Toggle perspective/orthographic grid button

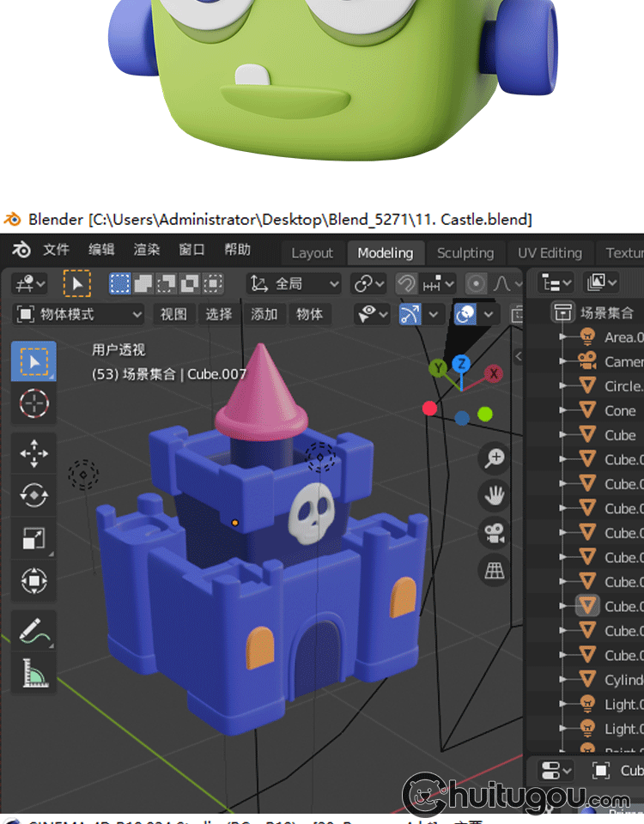coord(495,570)
